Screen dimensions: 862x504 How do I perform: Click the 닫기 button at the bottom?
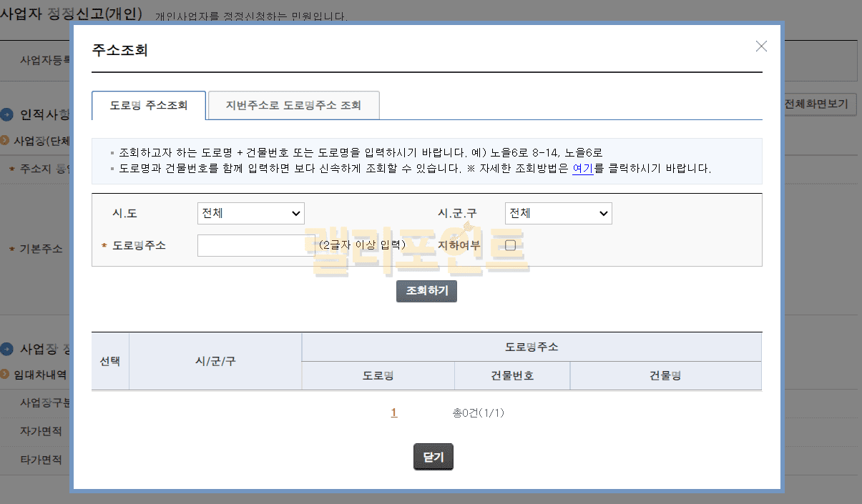point(433,457)
